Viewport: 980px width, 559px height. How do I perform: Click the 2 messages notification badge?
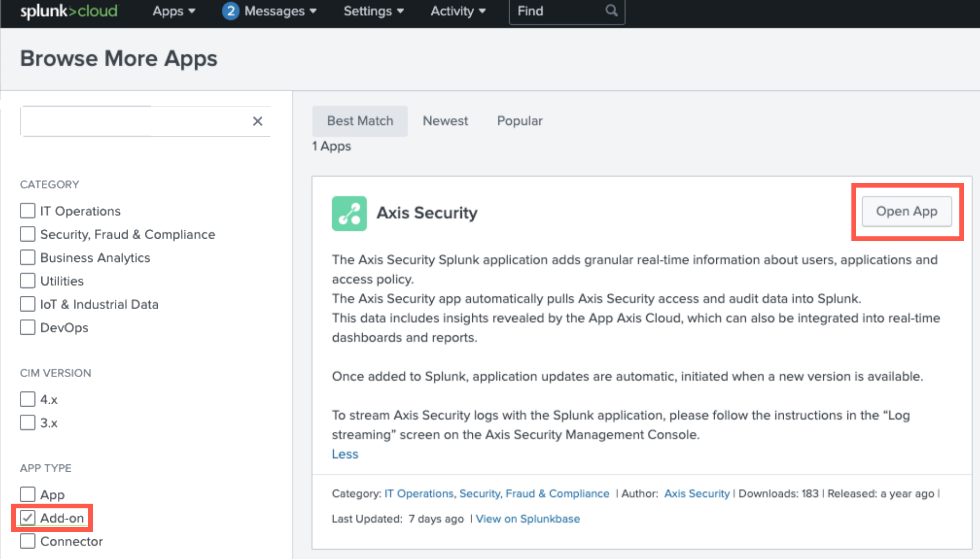pos(230,11)
